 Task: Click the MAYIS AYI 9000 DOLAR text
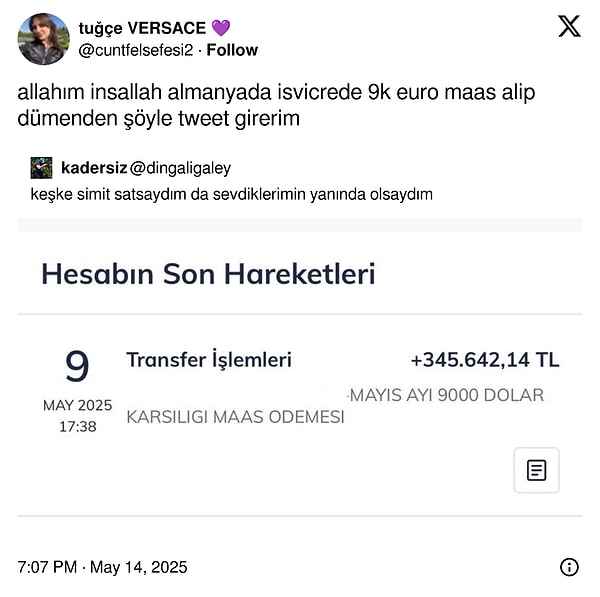click(x=447, y=395)
